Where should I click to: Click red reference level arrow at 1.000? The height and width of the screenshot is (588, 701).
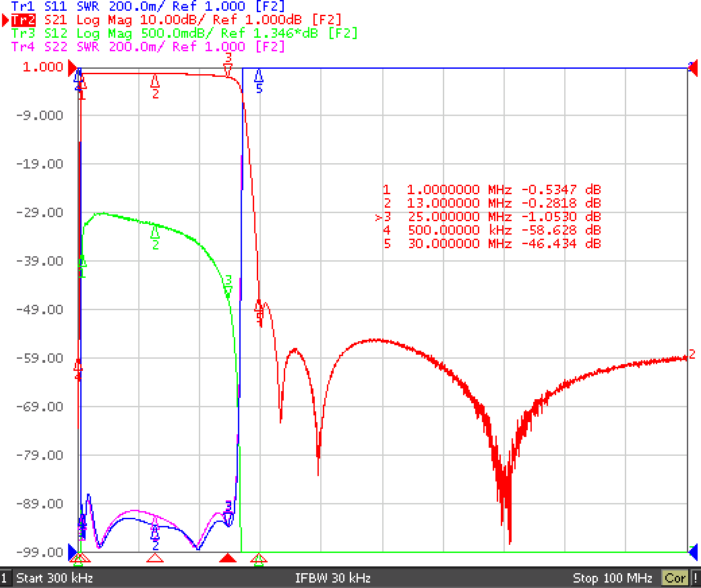click(x=72, y=68)
